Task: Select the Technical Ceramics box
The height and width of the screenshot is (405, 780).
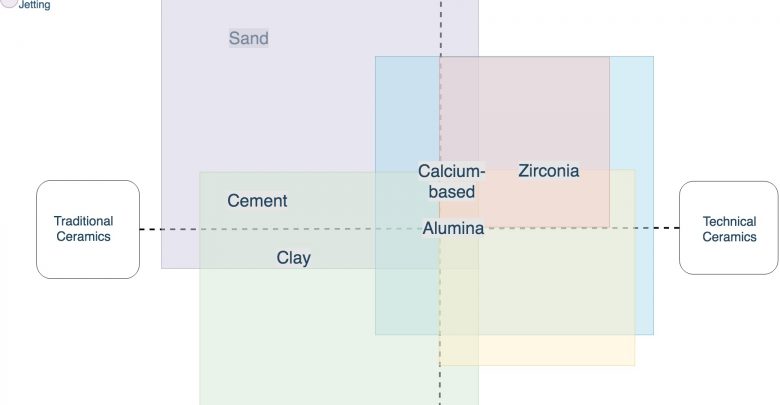Action: pos(728,229)
